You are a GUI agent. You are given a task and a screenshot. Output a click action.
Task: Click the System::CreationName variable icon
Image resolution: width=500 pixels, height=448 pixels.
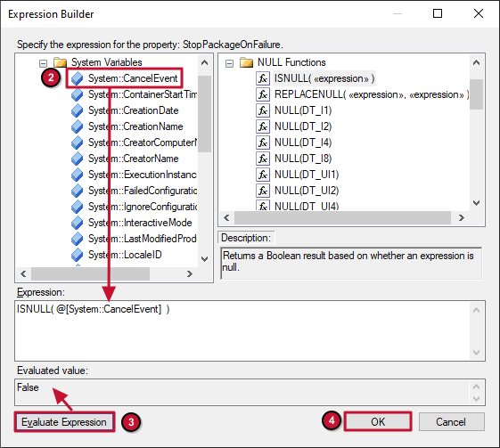pos(78,126)
